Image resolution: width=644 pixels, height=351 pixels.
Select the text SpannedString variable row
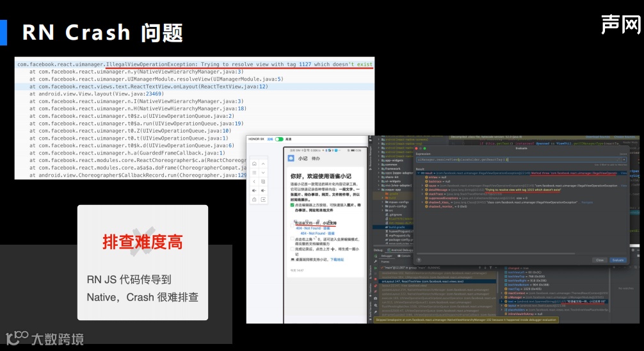554,301
